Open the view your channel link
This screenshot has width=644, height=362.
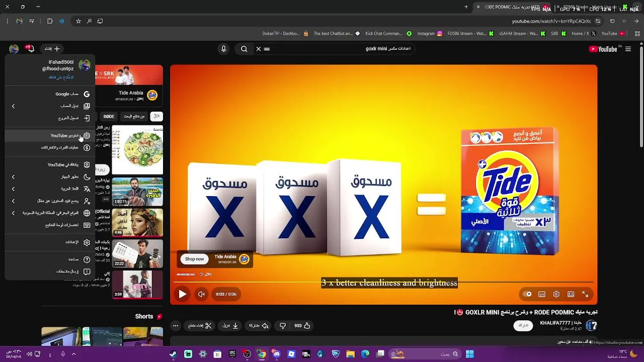tap(61, 77)
